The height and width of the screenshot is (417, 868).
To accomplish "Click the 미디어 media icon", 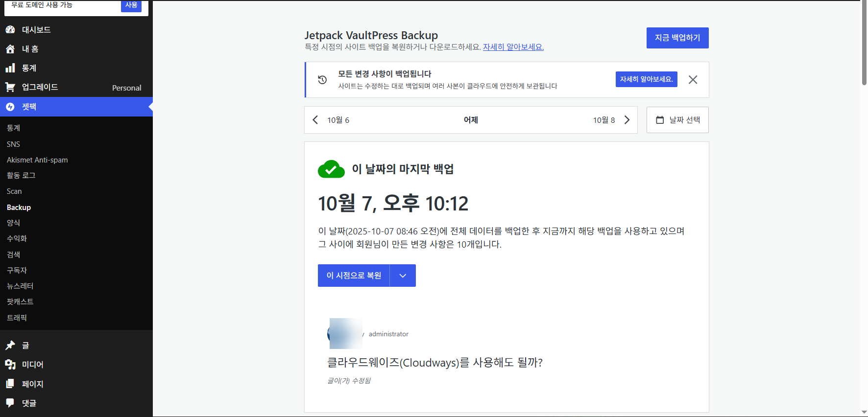I will [x=10, y=365].
